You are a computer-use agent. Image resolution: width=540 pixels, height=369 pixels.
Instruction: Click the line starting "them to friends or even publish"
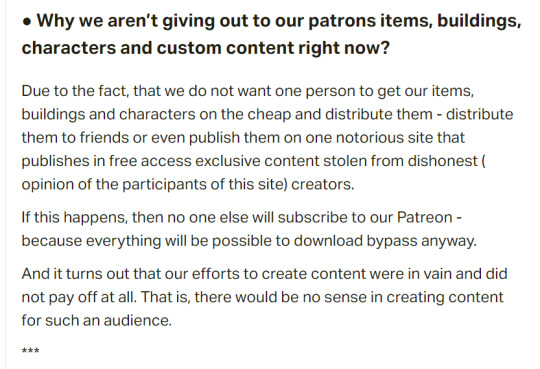click(x=243, y=138)
